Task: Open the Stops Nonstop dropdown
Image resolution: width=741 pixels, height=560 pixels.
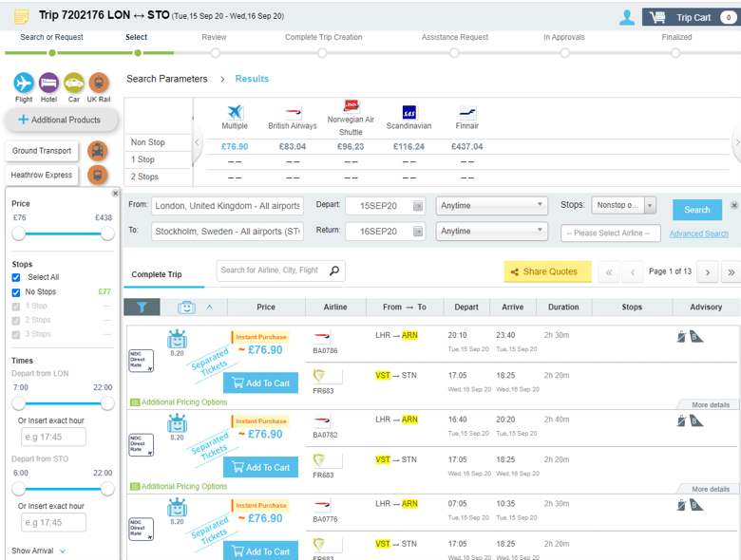Action: pyautogui.click(x=623, y=205)
